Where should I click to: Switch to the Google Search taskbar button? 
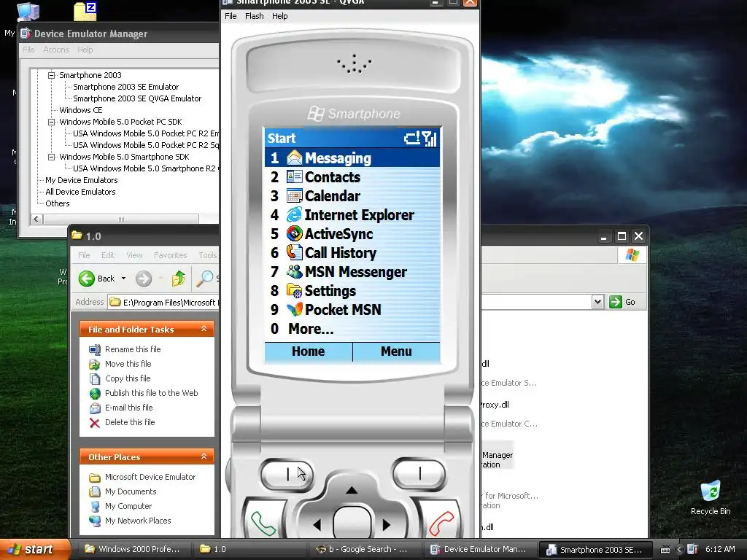[363, 549]
